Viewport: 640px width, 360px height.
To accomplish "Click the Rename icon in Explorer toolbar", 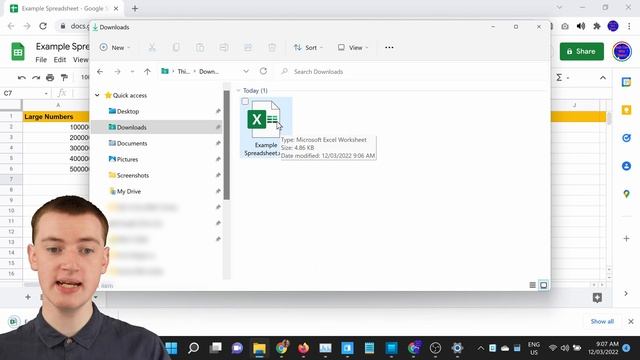I will (224, 47).
